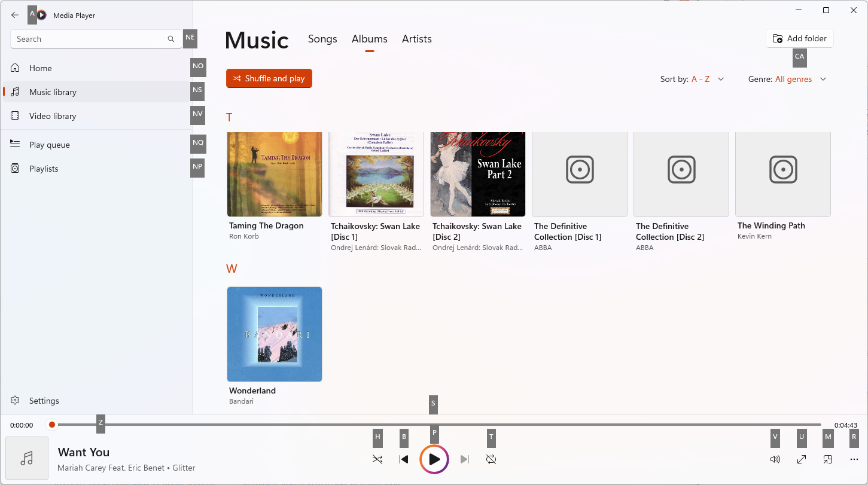Click the Add folder button

(799, 38)
